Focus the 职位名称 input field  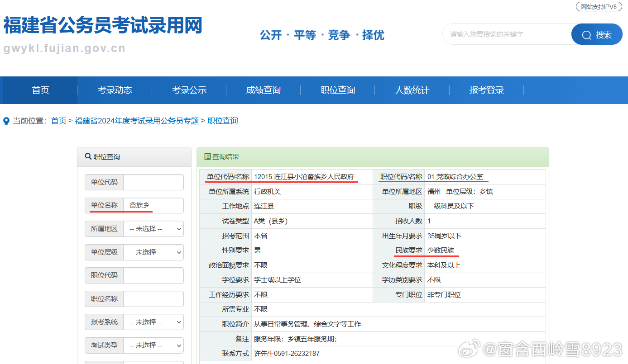(153, 299)
